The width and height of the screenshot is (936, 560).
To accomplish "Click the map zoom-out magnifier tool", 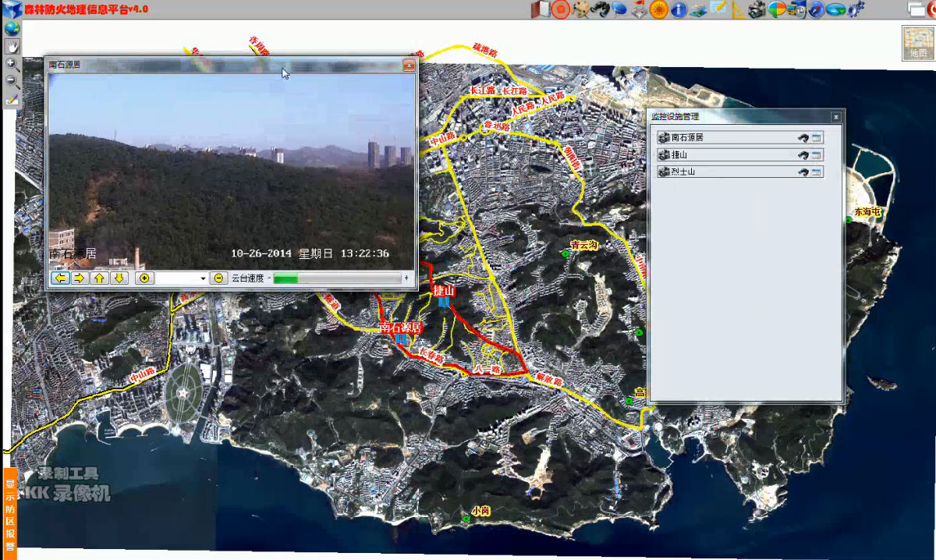I will click(12, 82).
